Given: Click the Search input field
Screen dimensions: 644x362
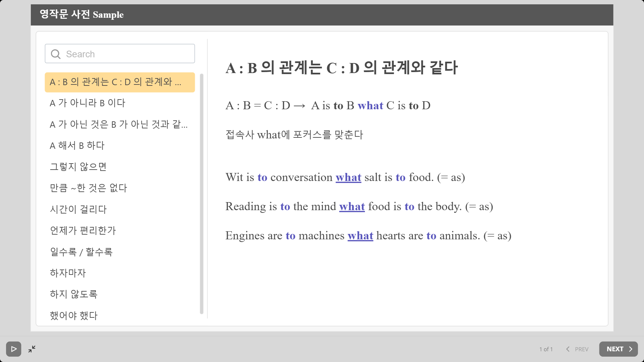Looking at the screenshot, I should point(120,54).
